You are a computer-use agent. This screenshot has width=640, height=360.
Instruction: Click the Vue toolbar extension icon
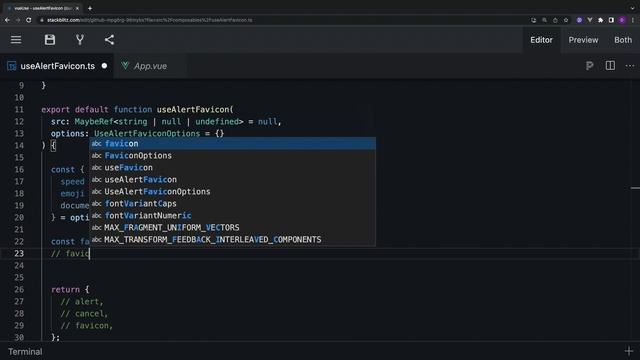coord(590,20)
